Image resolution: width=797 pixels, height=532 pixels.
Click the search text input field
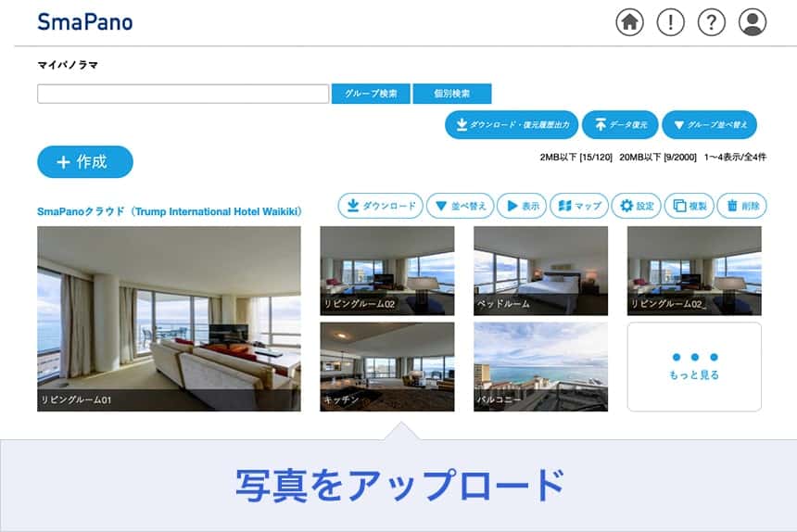(183, 94)
